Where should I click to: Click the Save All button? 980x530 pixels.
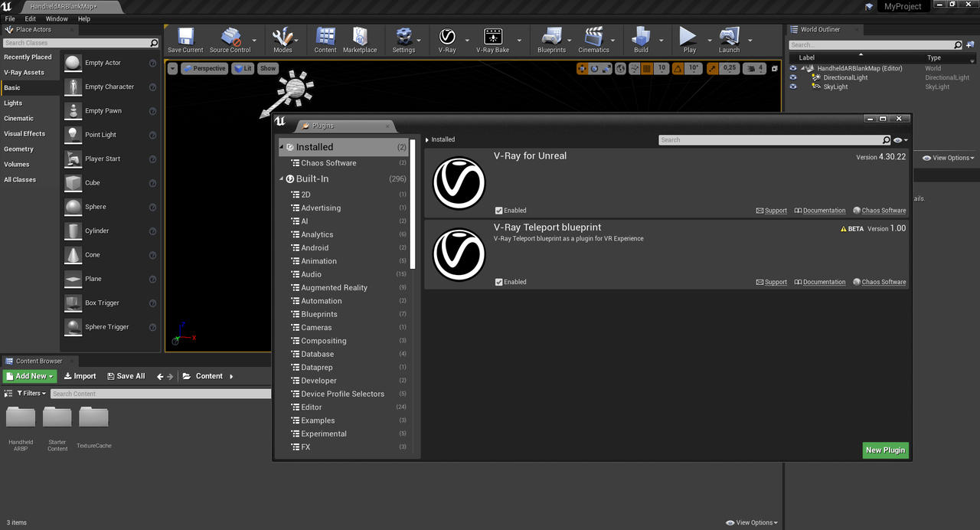[x=126, y=376]
